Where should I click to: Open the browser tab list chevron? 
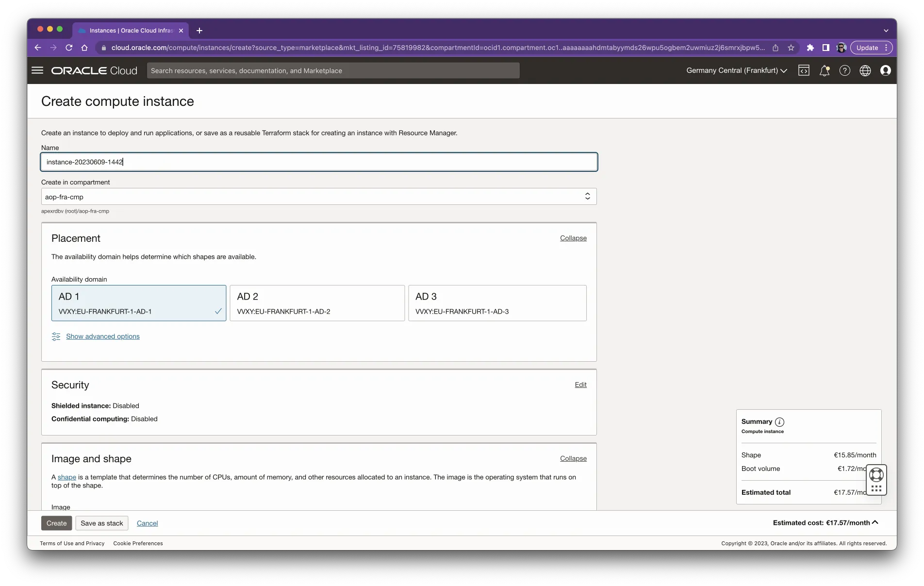pyautogui.click(x=886, y=30)
